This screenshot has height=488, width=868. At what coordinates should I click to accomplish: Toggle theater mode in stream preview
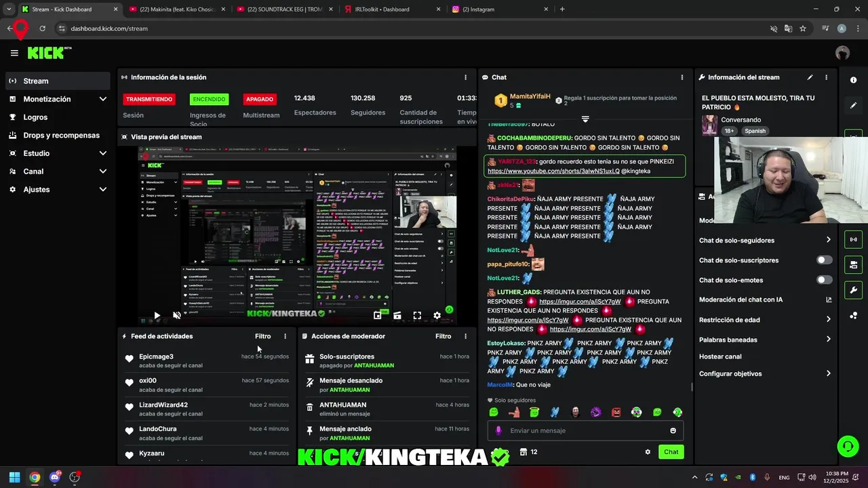tap(397, 315)
